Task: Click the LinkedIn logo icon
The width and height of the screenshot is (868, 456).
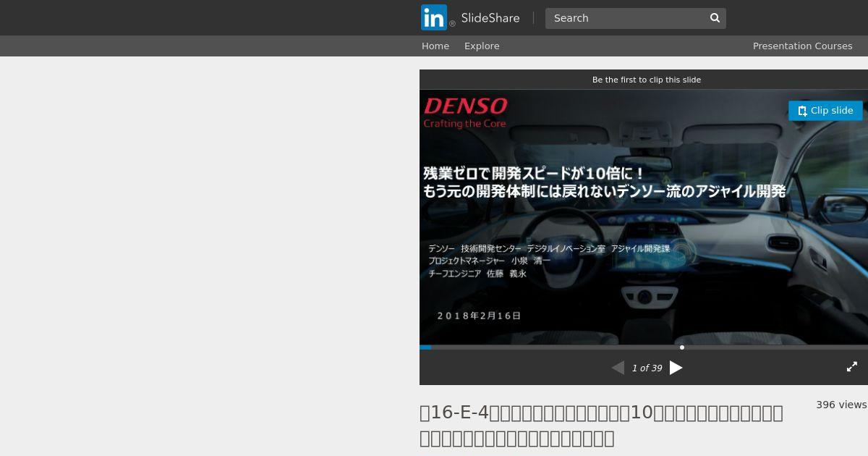Action: pos(434,18)
